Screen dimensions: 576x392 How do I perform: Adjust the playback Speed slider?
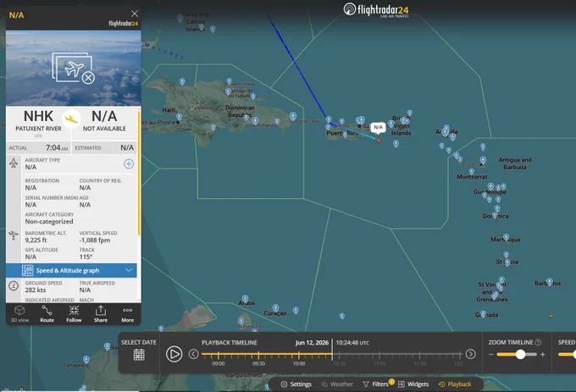[x=567, y=354]
